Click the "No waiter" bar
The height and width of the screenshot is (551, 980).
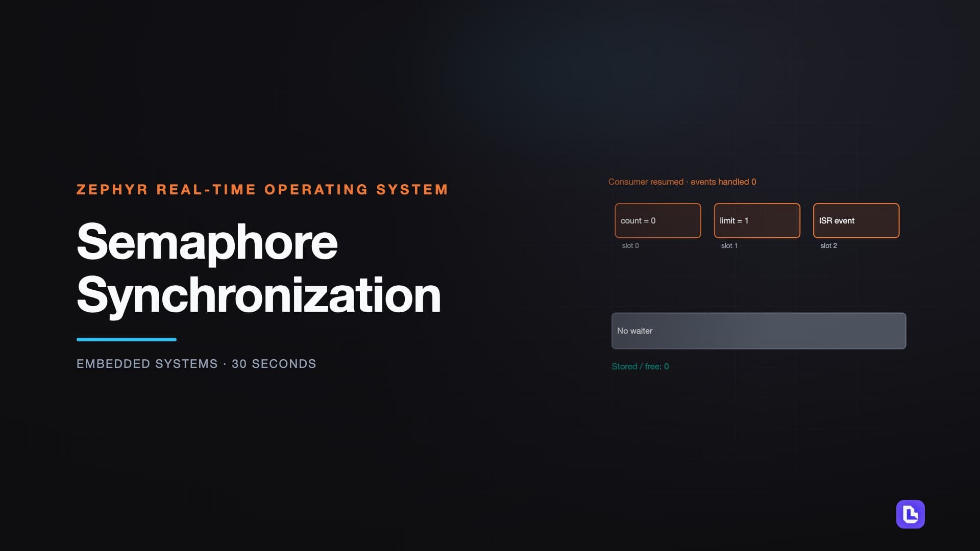[x=758, y=331]
